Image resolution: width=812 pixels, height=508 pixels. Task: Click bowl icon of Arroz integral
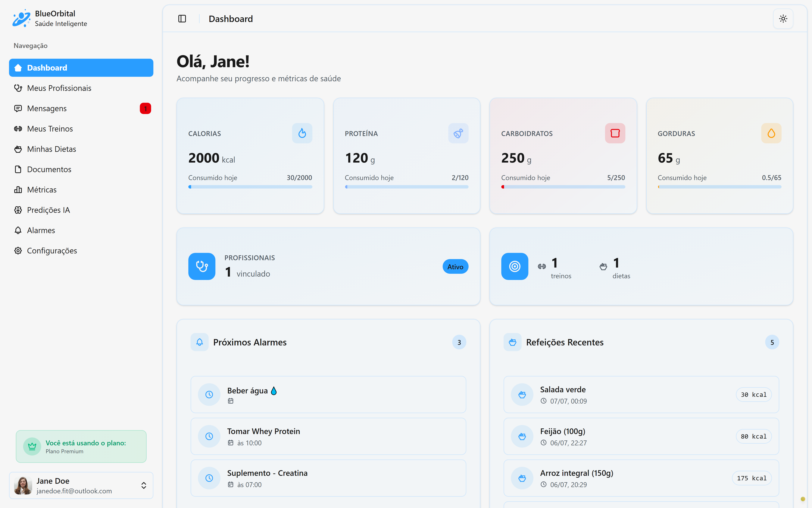tap(522, 478)
